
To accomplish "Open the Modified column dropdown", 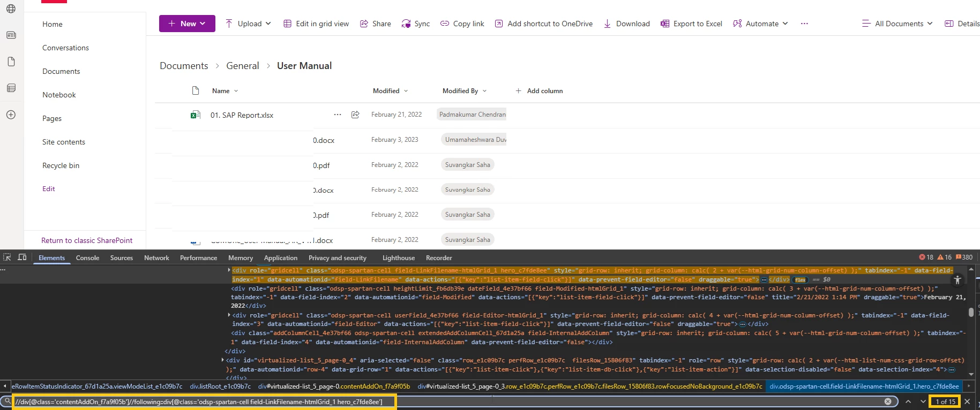I will (x=406, y=91).
